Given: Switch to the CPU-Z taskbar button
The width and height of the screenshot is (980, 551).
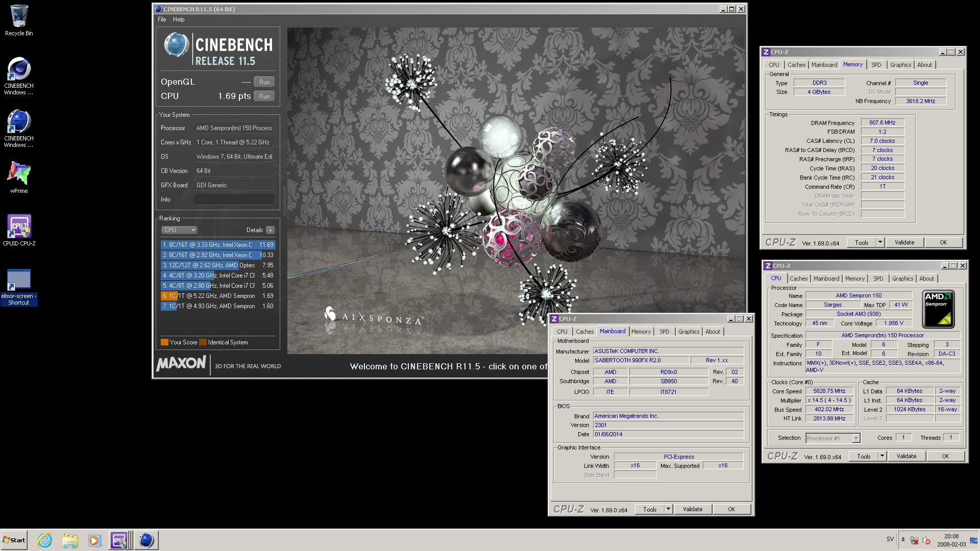Looking at the screenshot, I should click(x=119, y=540).
